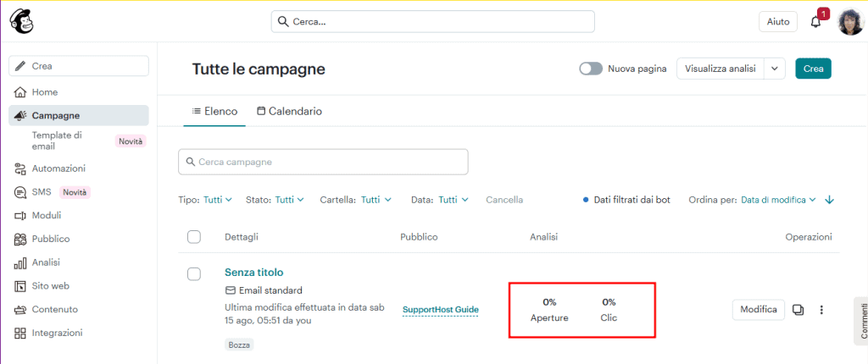Open the three-dot more options menu
The width and height of the screenshot is (868, 364).
pyautogui.click(x=821, y=310)
